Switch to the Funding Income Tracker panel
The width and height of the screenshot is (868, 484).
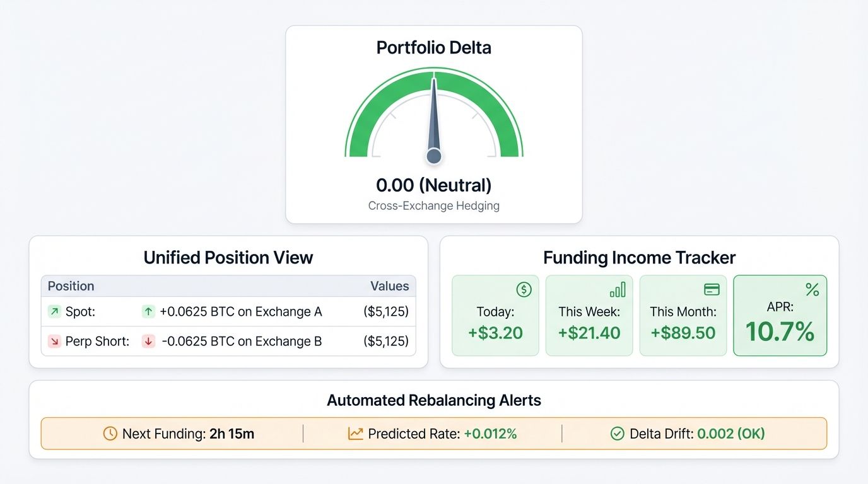(x=638, y=258)
